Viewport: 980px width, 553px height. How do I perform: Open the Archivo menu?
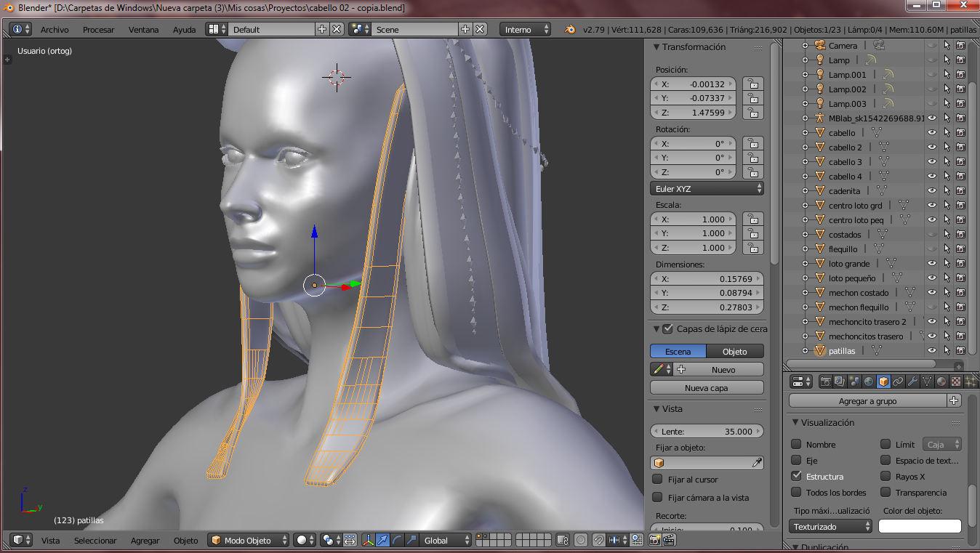[55, 30]
